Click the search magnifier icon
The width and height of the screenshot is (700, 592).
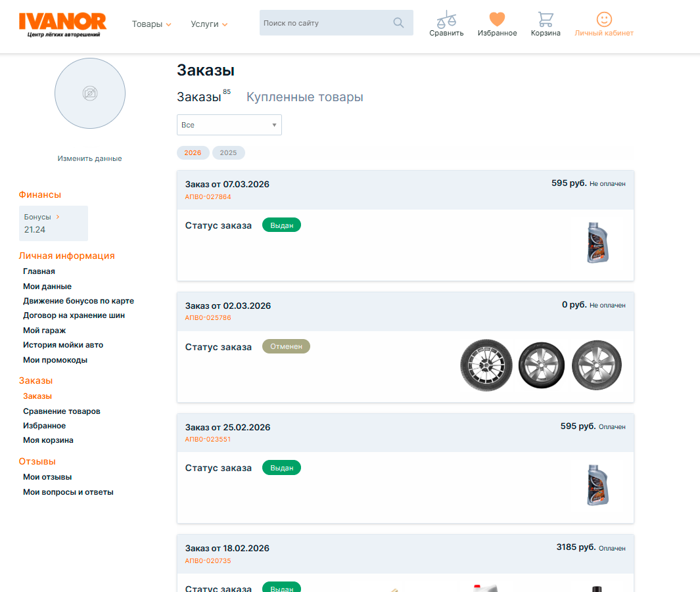coord(398,23)
